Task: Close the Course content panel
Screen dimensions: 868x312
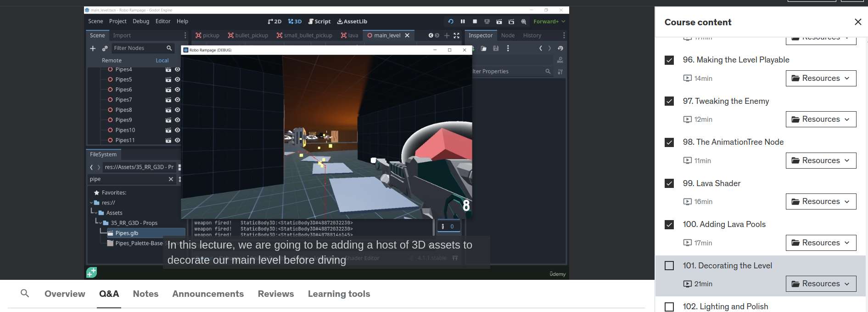Action: pyautogui.click(x=858, y=22)
